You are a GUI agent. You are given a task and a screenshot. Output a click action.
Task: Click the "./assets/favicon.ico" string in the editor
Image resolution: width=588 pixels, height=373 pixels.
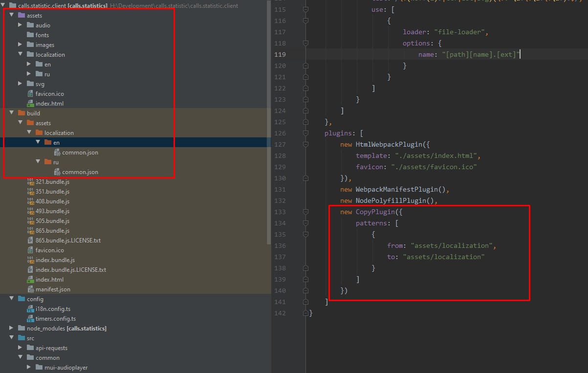coord(434,167)
